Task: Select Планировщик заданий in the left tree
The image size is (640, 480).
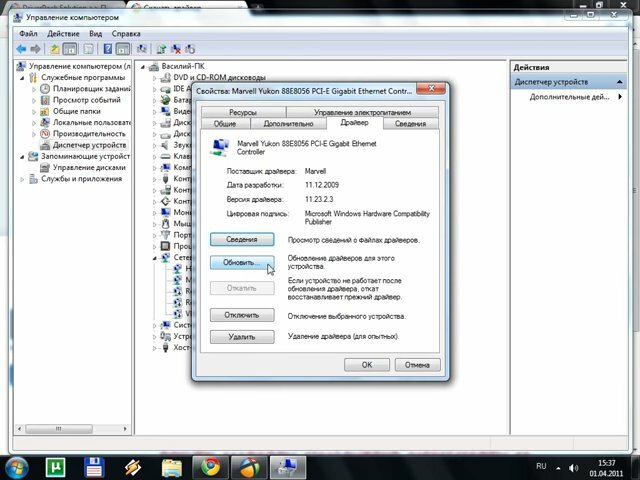Action: [91, 89]
